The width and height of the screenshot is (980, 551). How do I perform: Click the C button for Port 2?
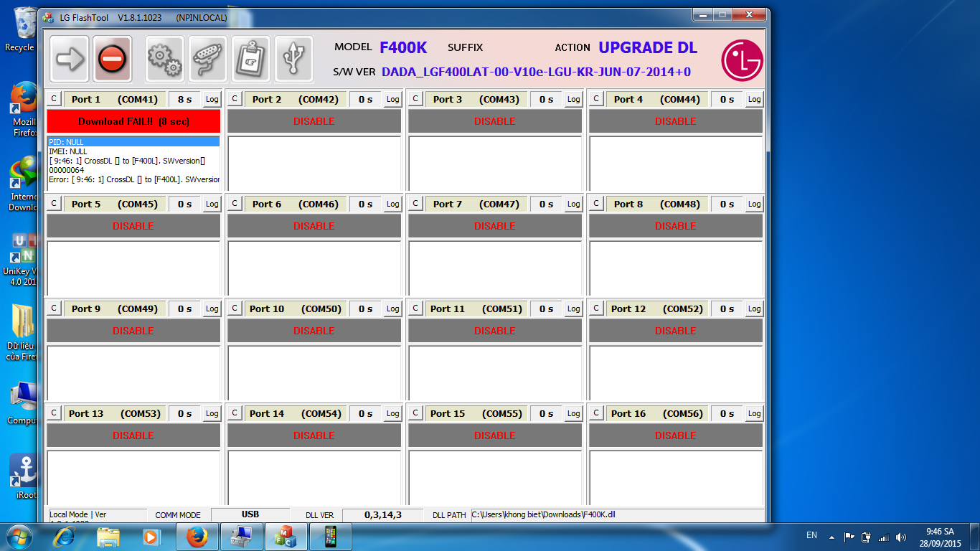pos(235,100)
